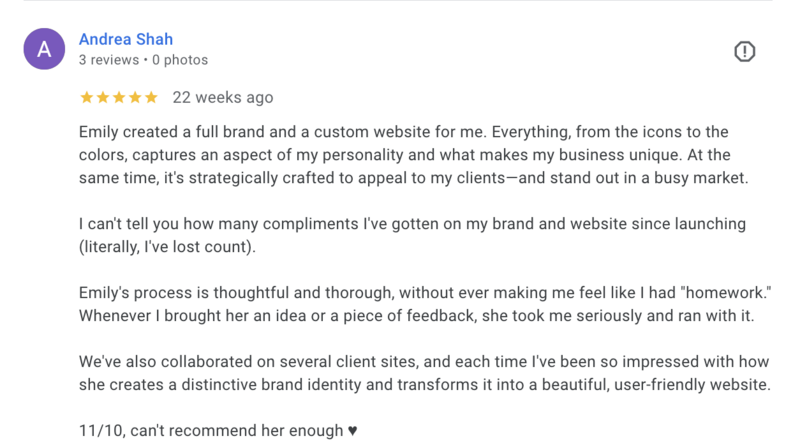Screen dimensions: 800x443
Task: Click the "I can't tell you how many compliments" line
Action: pyautogui.click(x=412, y=224)
